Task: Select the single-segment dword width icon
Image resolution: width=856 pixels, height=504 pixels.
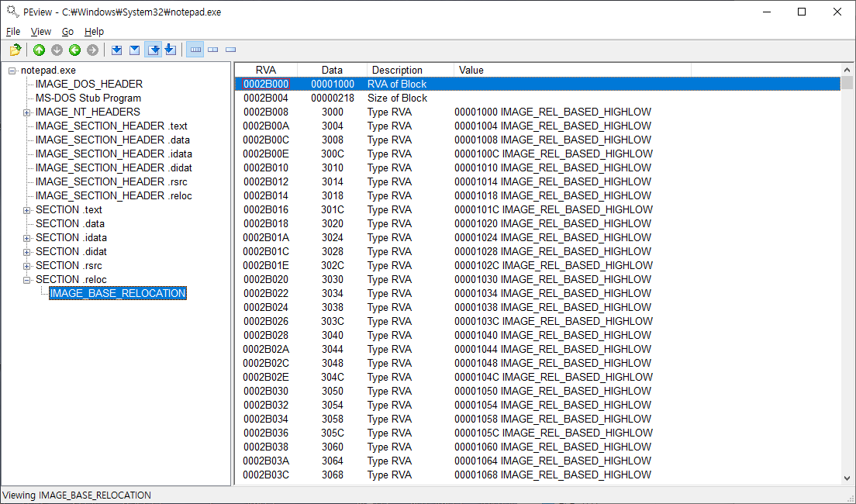Action: pyautogui.click(x=231, y=50)
